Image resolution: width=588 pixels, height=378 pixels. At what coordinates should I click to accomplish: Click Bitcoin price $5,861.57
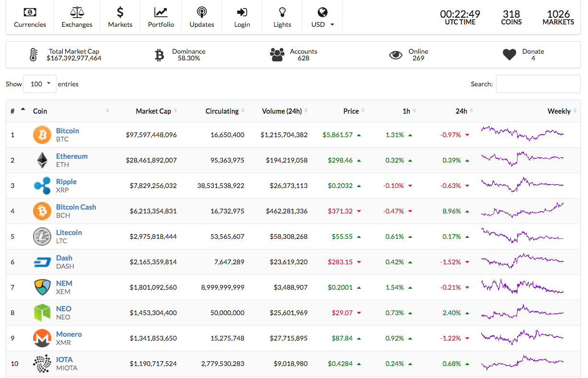tap(338, 135)
